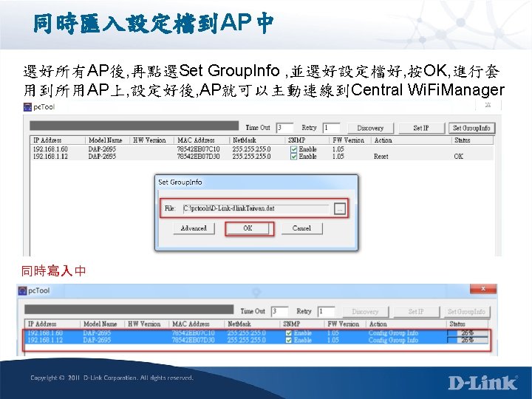Viewport: 532px width, 399px height.
Task: Click MAC 78542EB07D30 in upper pcTool list
Action: point(199,157)
